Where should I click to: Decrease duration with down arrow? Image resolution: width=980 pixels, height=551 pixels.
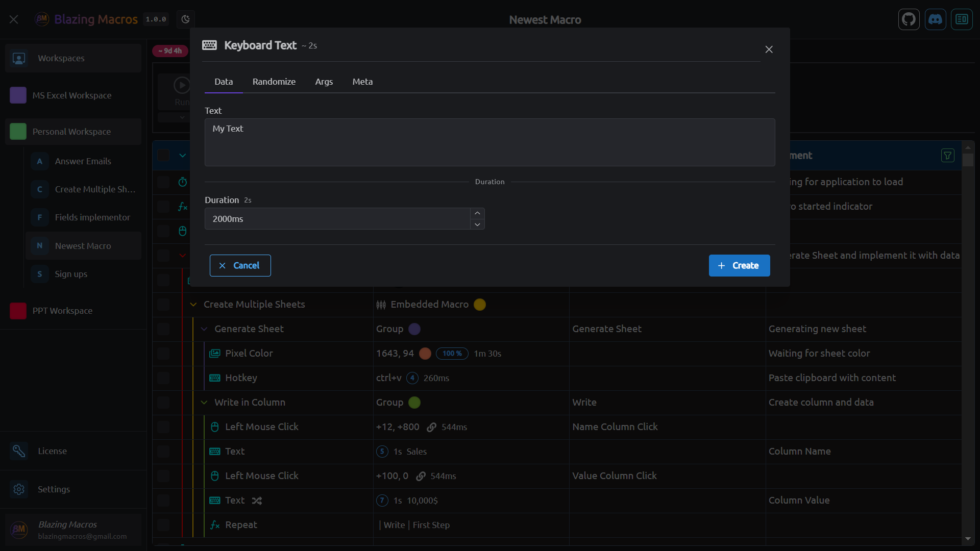point(477,224)
